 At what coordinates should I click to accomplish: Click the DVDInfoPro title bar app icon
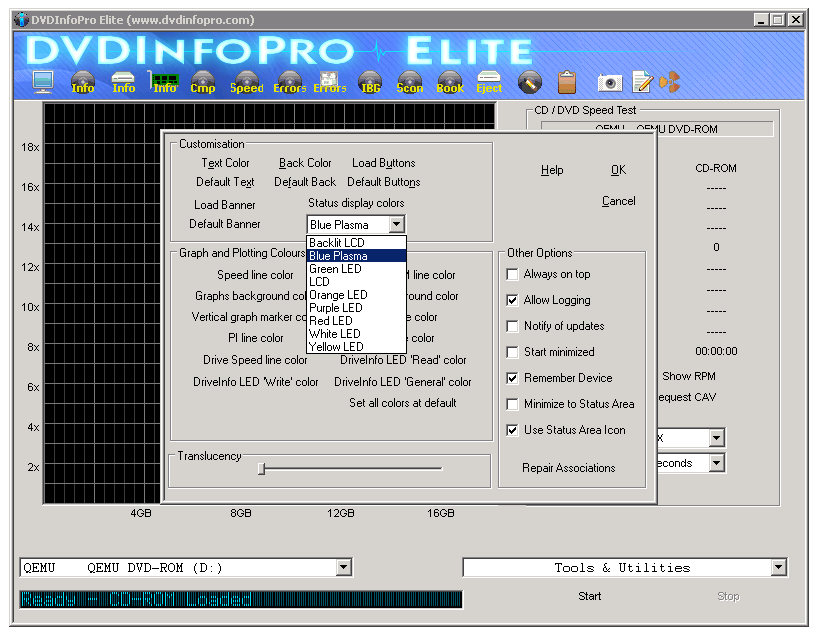[21, 20]
